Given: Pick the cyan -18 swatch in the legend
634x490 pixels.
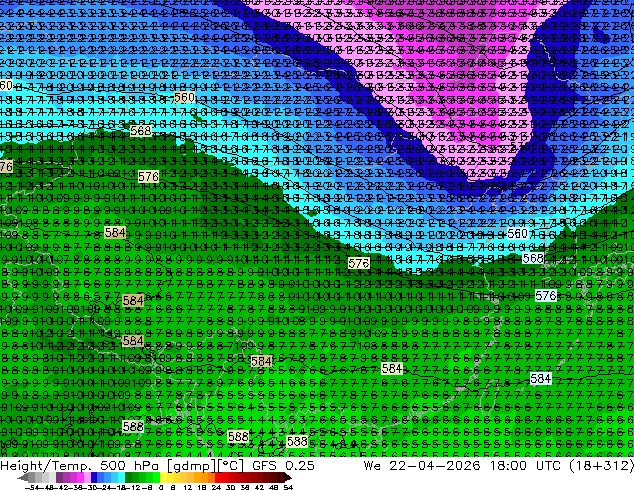Looking at the screenshot, I should click(x=122, y=478).
